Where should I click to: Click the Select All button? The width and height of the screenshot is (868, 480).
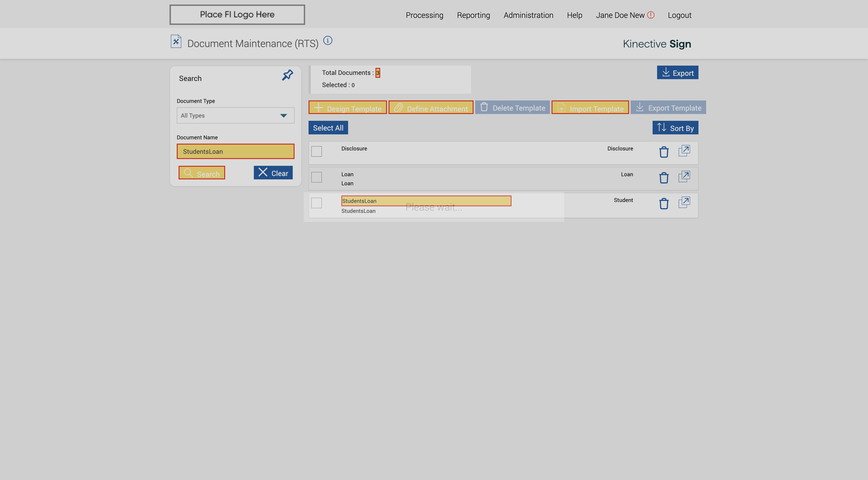click(328, 128)
